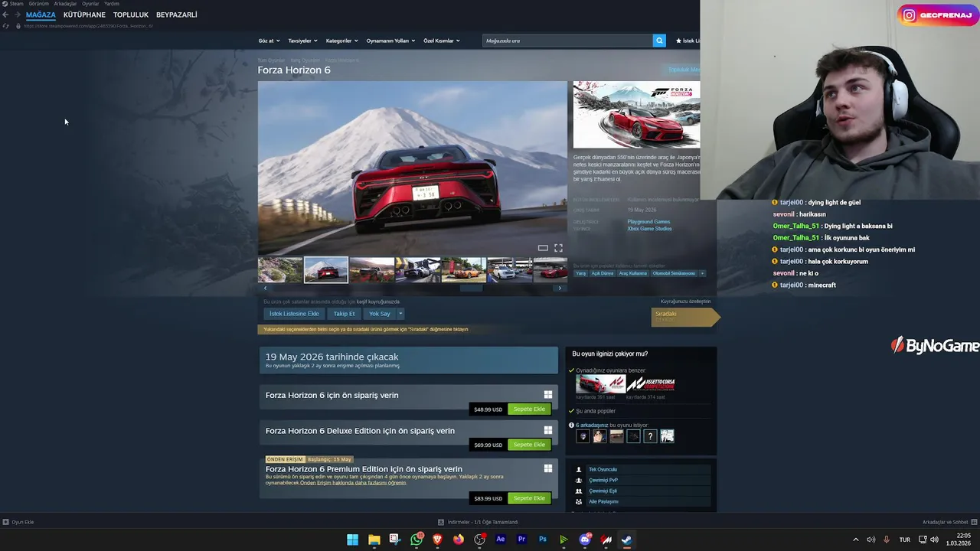The height and width of the screenshot is (551, 980).
Task: Switch to the KÜTÜPHANE tab
Action: pos(84,15)
